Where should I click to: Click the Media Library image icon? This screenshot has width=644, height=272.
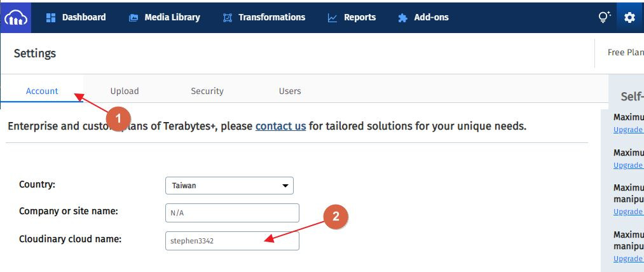click(x=134, y=18)
